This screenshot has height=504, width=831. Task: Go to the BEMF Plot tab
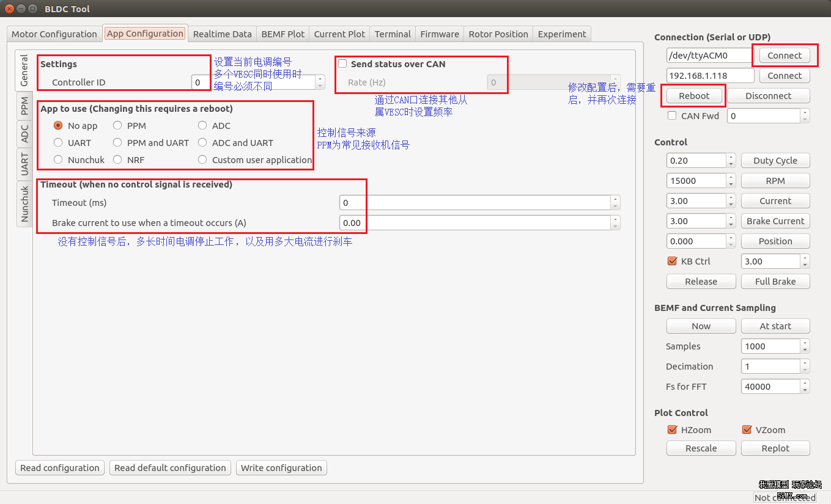pos(283,34)
